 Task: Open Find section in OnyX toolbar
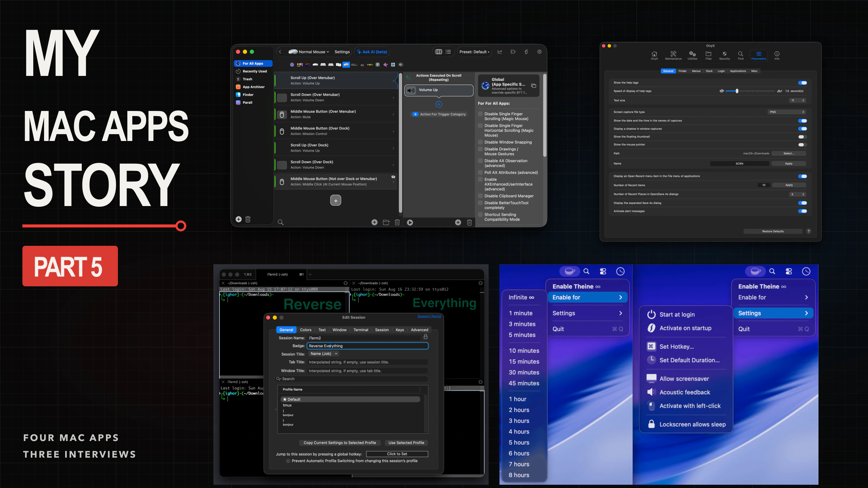741,55
